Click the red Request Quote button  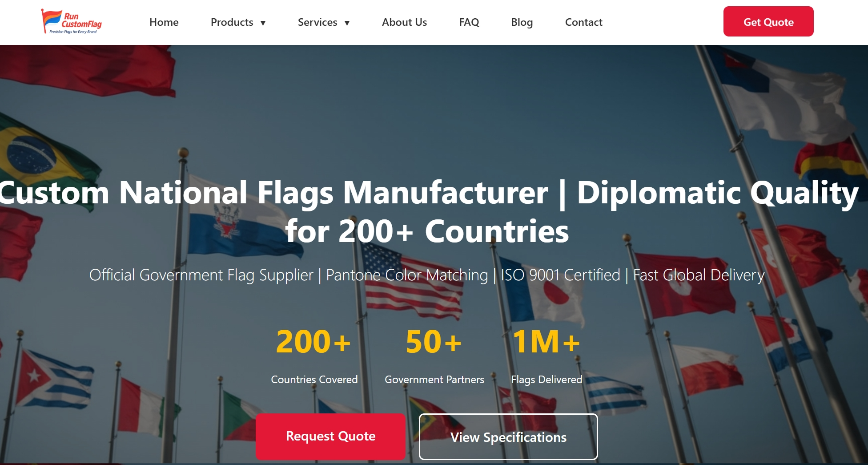[x=330, y=436]
